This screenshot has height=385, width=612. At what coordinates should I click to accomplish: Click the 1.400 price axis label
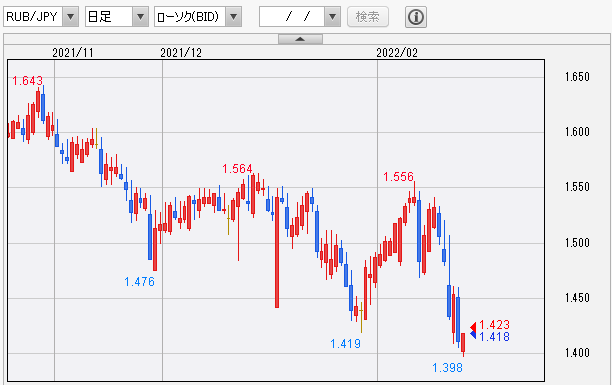(577, 353)
